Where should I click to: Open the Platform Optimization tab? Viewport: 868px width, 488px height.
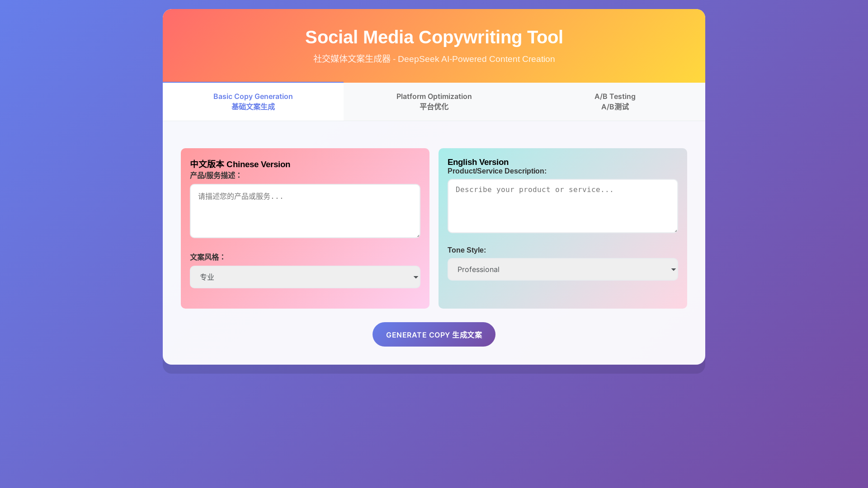point(434,102)
